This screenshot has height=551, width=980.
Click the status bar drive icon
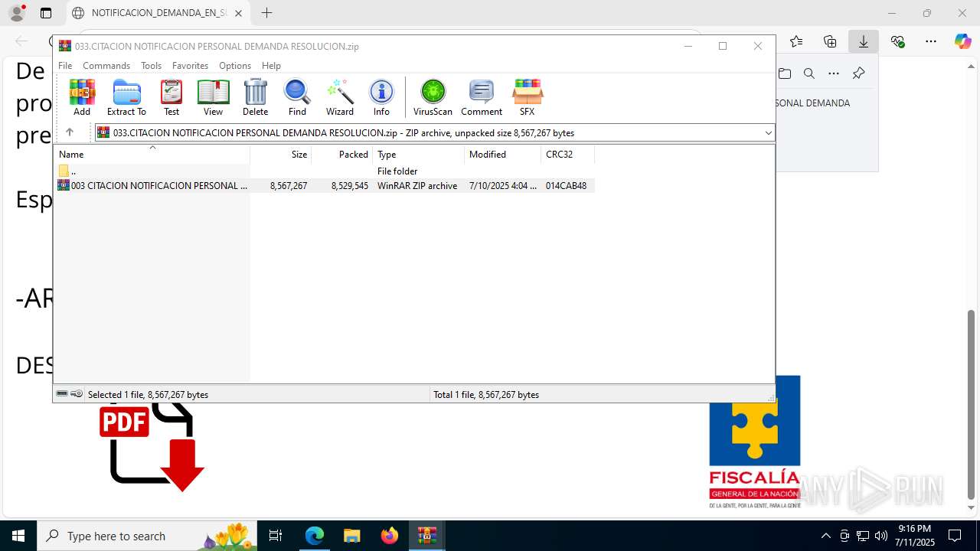(62, 394)
